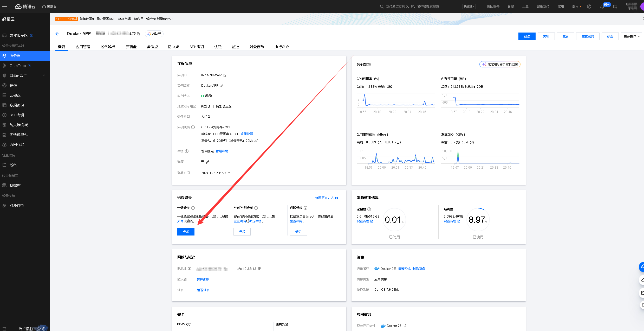644x331 pixels.
Task: Collapse the sidebar using bottom-left icon
Action: coord(4,329)
